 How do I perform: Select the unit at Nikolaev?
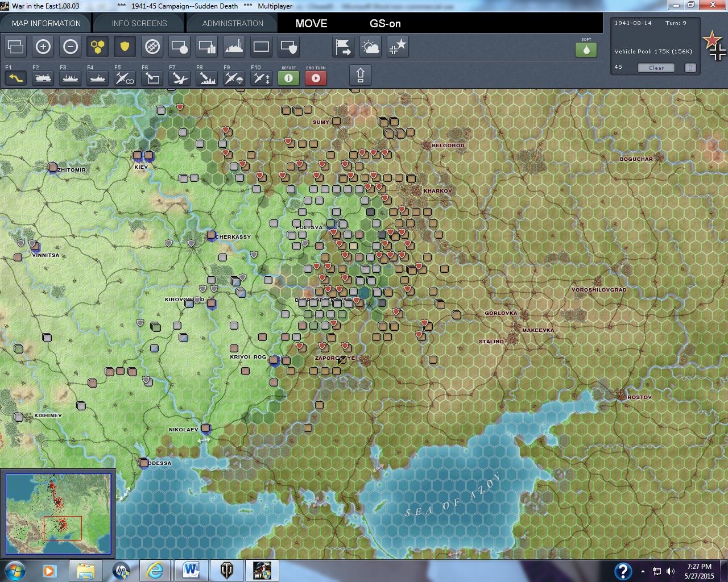[x=205, y=427]
